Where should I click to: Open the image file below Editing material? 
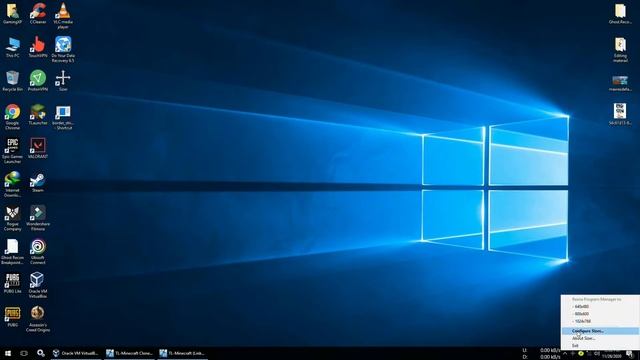[620, 83]
